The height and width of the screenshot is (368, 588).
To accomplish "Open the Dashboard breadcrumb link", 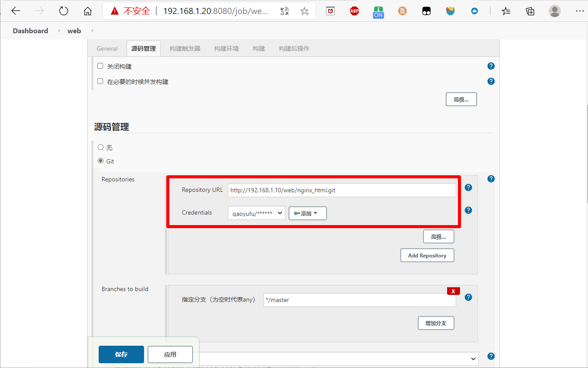I will (x=31, y=31).
